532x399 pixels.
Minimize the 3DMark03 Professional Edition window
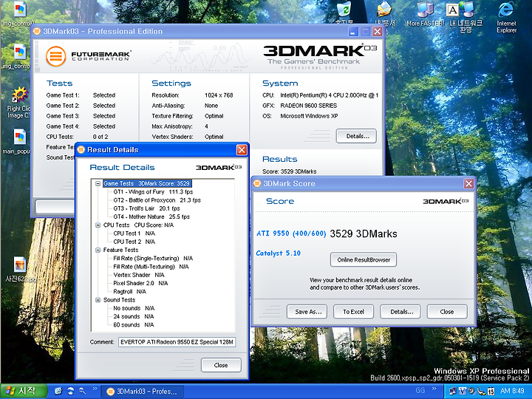pyautogui.click(x=353, y=32)
